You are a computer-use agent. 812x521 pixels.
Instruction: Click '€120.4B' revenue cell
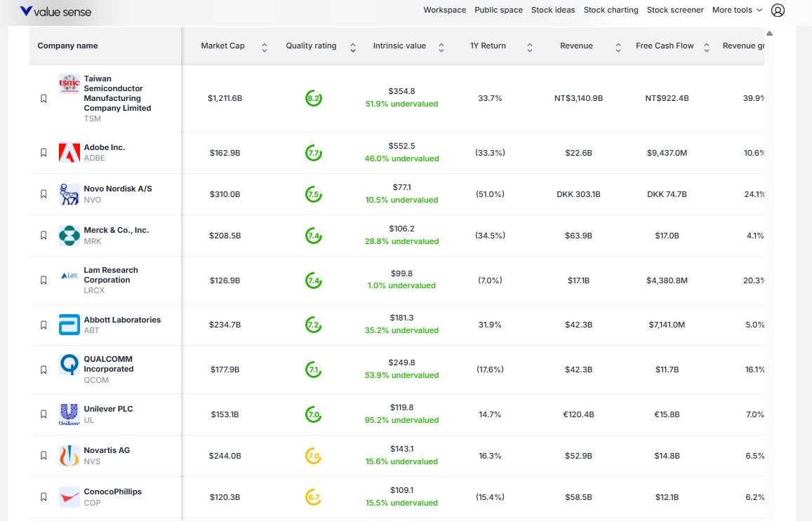pos(578,414)
